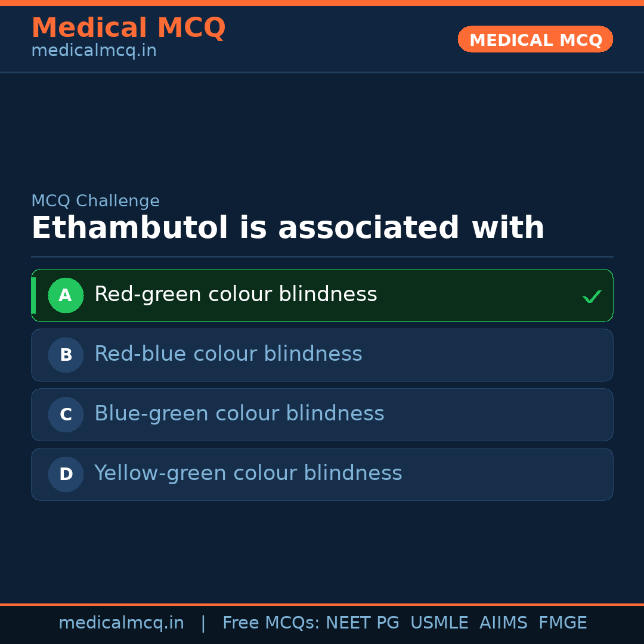Image resolution: width=644 pixels, height=644 pixels.
Task: Click the orange MEDICAL MCQ badge
Action: click(x=535, y=40)
